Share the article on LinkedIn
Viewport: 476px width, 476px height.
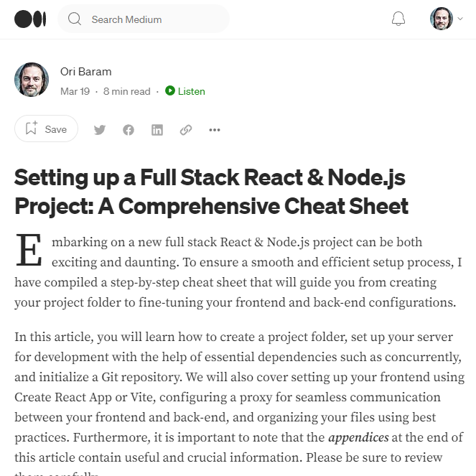coord(157,130)
